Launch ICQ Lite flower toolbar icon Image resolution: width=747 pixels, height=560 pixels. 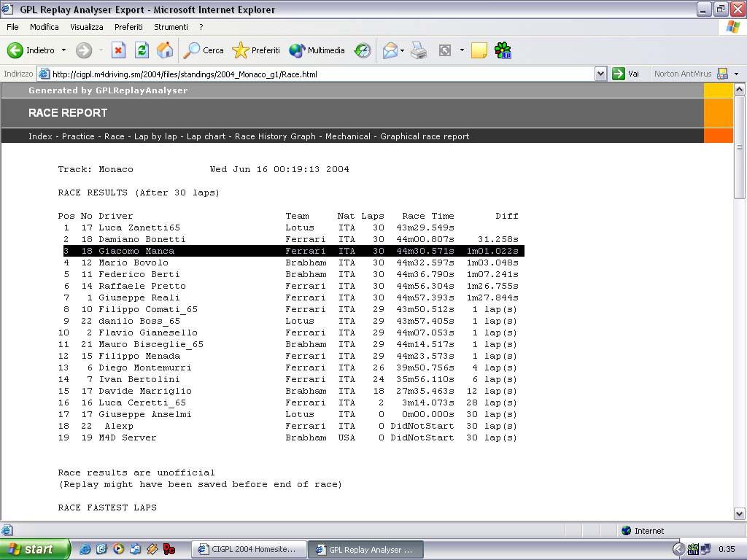(x=503, y=50)
